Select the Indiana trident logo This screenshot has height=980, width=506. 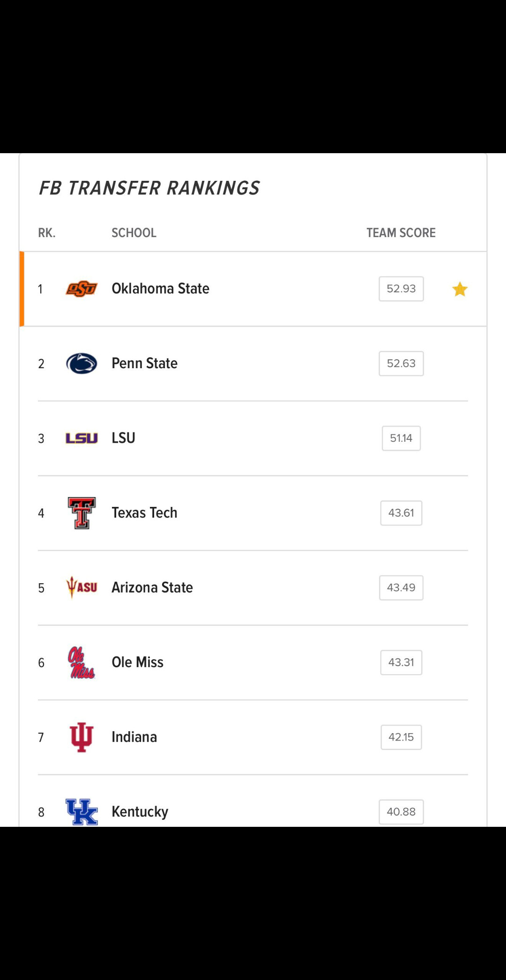[x=82, y=737]
